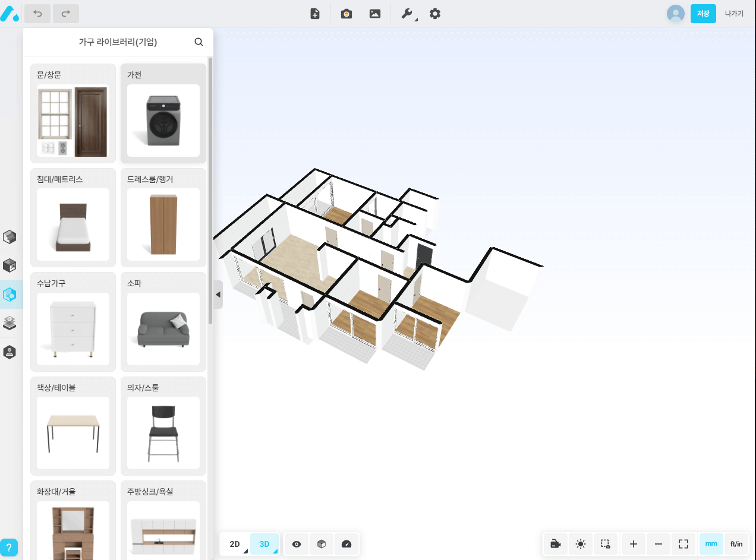Open the layers panel in sidebar

pos(10,323)
